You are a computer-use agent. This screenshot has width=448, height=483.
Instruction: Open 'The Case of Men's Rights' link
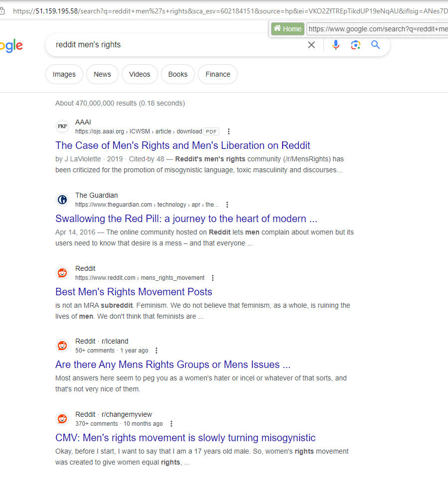(183, 145)
